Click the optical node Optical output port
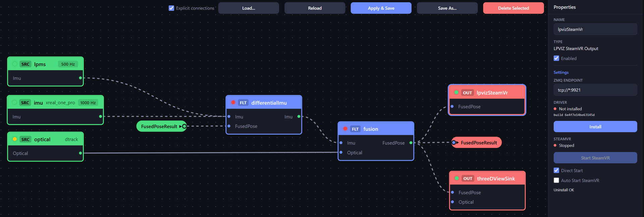This screenshot has width=644, height=217. (x=80, y=153)
